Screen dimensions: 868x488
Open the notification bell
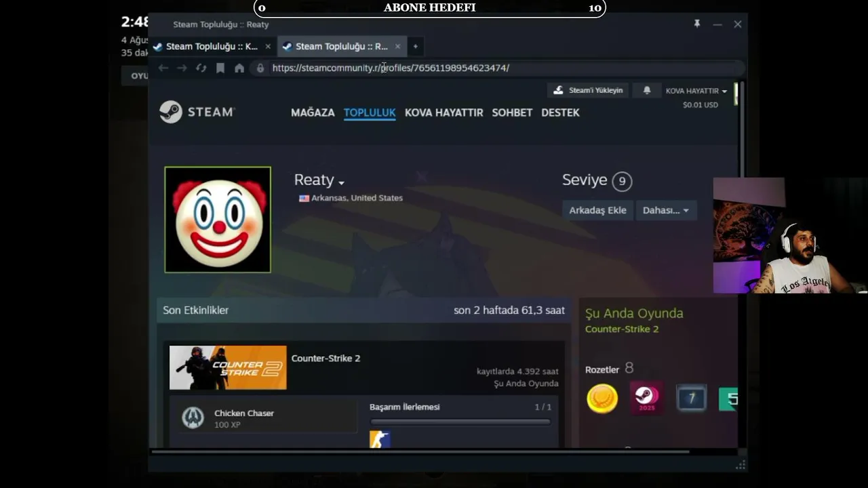coord(647,90)
